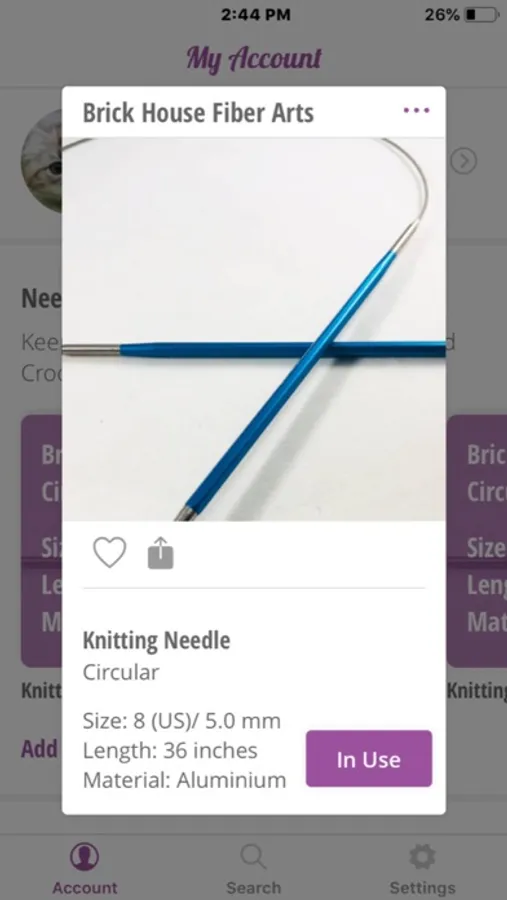Tap the purple needle card on left
This screenshot has height=900, width=507.
pos(41,541)
